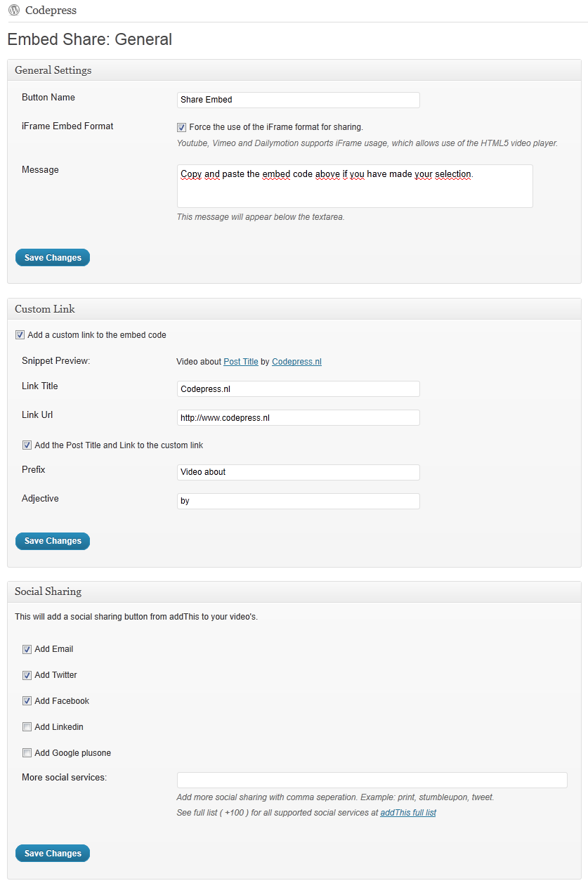588x895 pixels.
Task: Open the addThis full list link
Action: pos(408,813)
